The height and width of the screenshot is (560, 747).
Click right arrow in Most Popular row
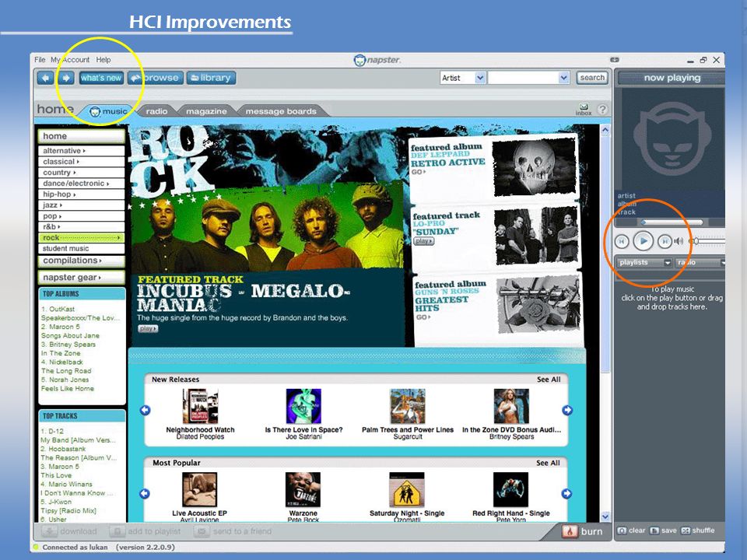(x=566, y=494)
